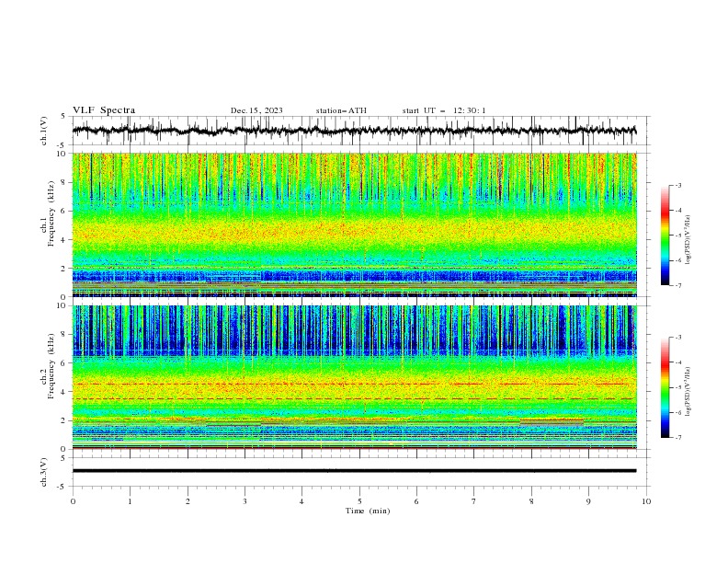Screen dimensions: 728x563
Task: Click the ch.1(V) waveform trace
Action: point(354,131)
